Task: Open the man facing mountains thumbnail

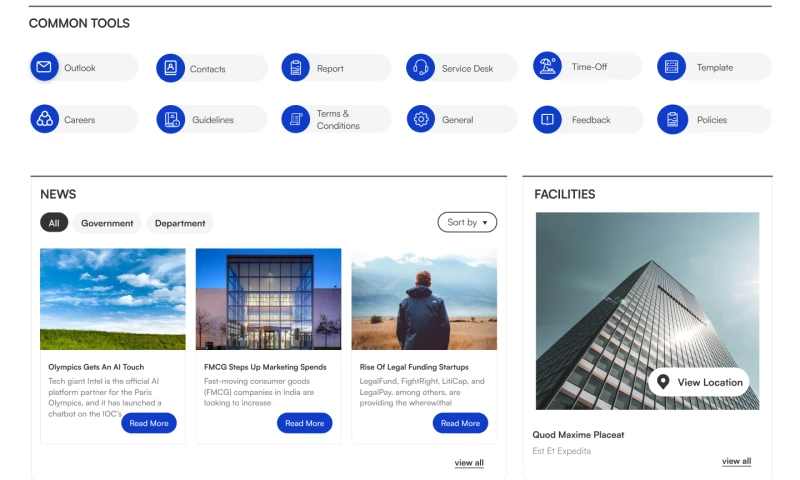Action: pos(424,299)
